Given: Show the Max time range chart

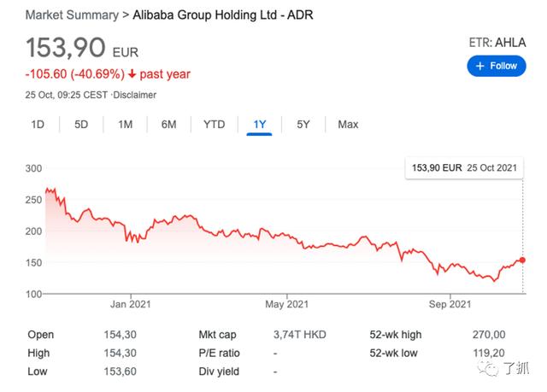Looking at the screenshot, I should tap(348, 125).
